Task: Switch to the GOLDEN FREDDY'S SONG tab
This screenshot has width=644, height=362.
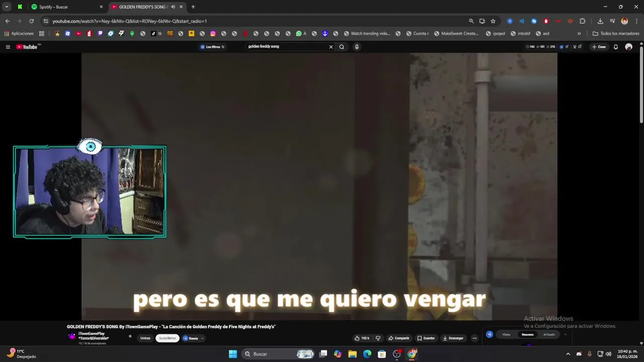Action: coord(147,7)
